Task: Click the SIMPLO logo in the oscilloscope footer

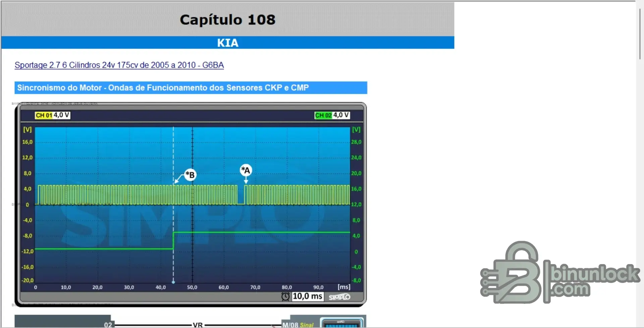Action: pos(339,297)
